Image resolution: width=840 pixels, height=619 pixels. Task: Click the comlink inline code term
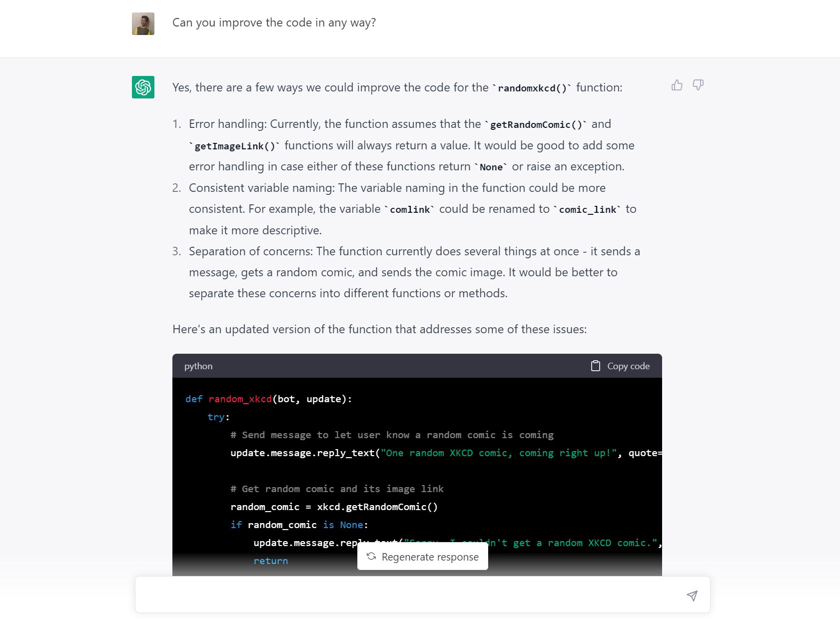point(410,210)
